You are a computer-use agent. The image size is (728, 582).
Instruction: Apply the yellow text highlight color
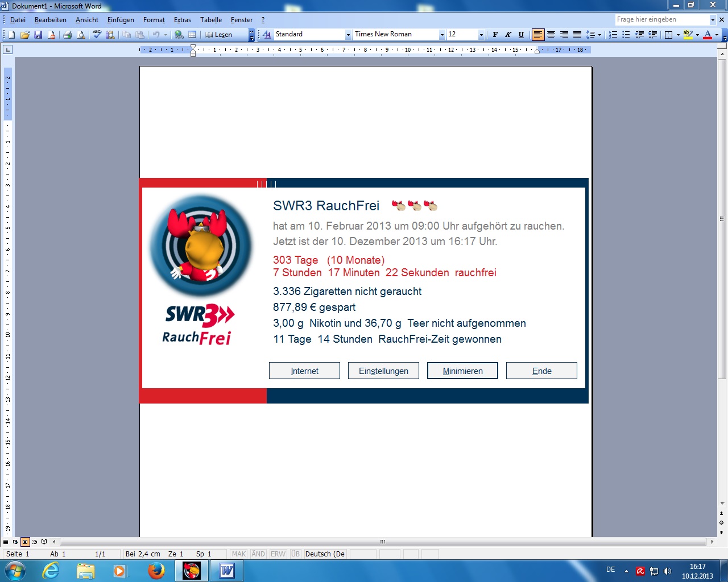688,35
